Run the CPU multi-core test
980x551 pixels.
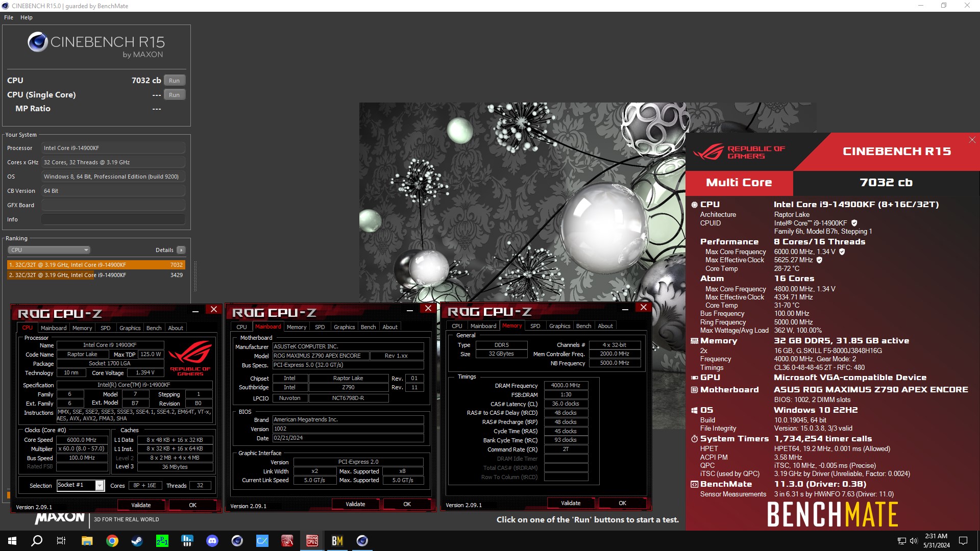coord(175,81)
